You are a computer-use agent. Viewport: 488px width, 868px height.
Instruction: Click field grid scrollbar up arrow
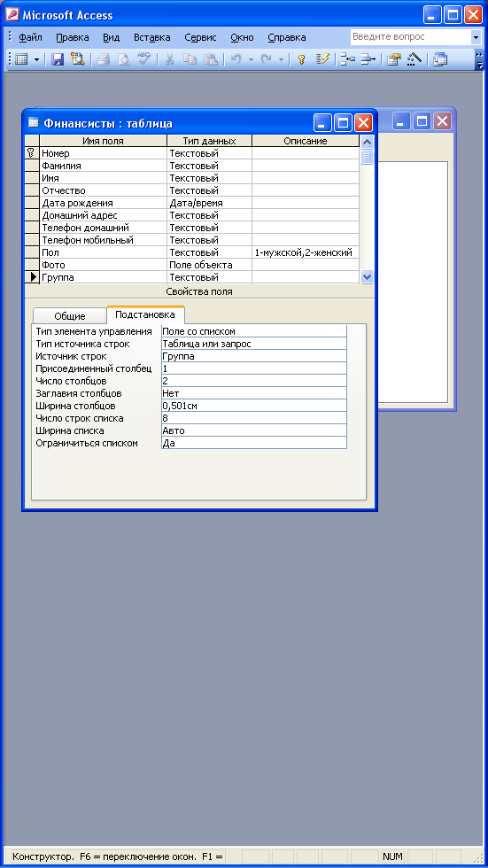[367, 142]
